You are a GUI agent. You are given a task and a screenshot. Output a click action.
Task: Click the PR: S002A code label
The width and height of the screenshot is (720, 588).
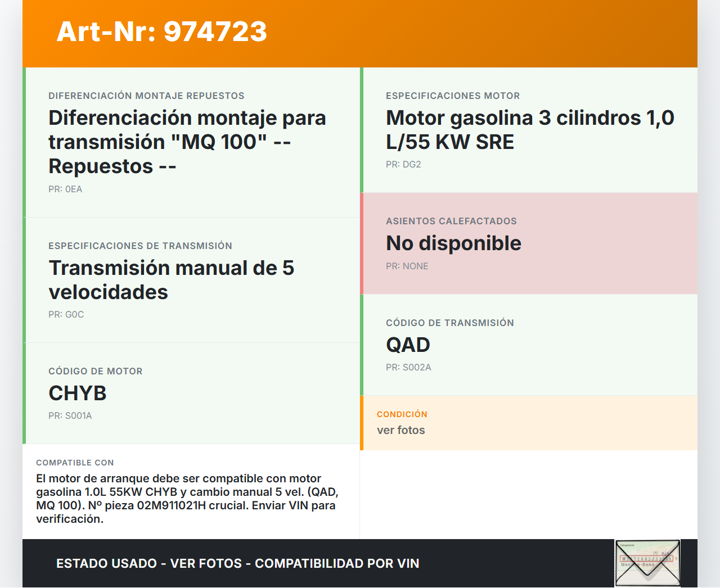(408, 368)
